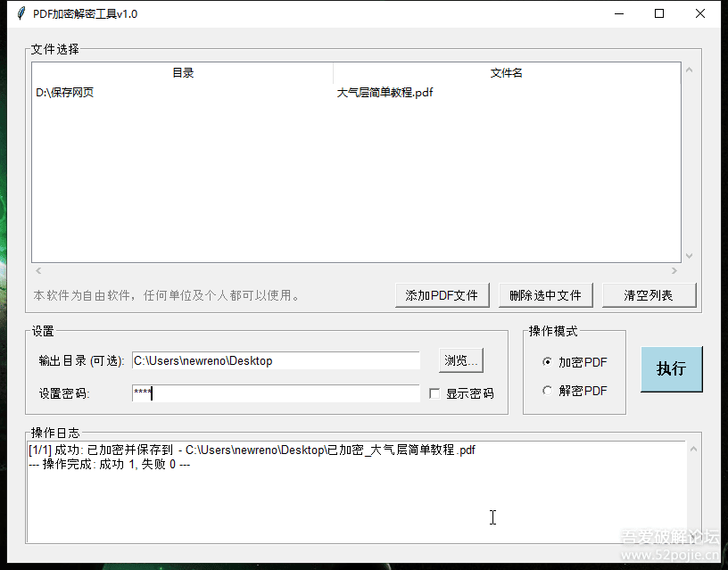
Task: Run the operation with the 执行 button
Action: pos(672,369)
